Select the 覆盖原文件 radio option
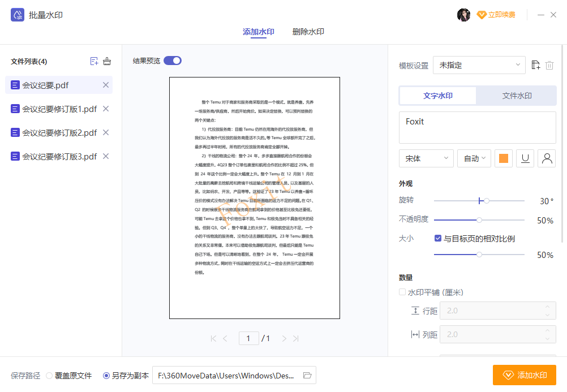 pos(49,376)
